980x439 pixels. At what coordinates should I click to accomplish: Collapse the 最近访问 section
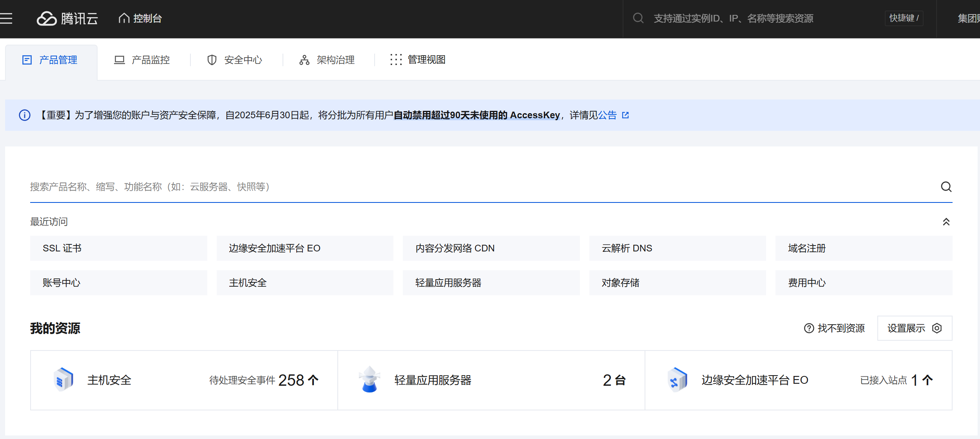(x=946, y=222)
